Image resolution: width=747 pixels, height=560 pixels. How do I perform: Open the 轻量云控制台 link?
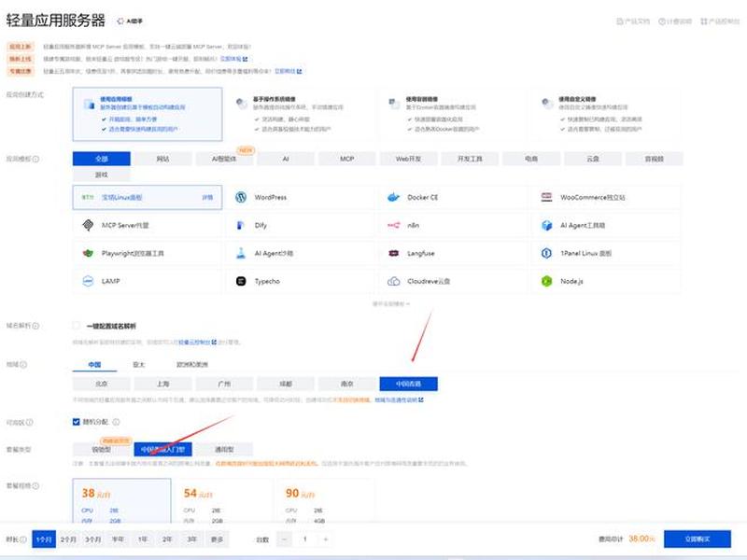point(197,342)
